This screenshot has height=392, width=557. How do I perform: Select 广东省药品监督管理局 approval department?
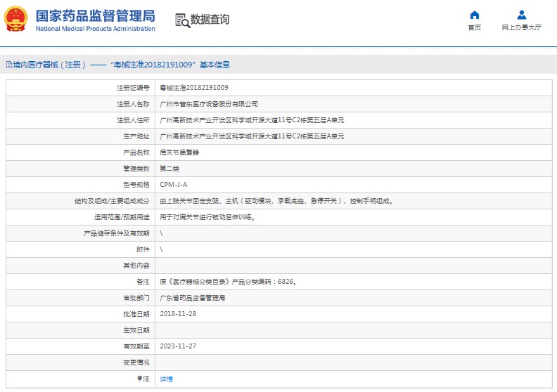pyautogui.click(x=193, y=298)
